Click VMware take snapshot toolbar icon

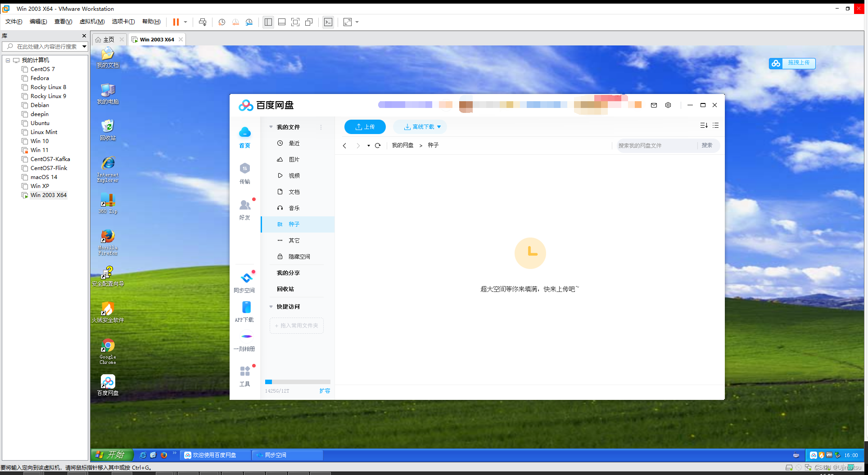coord(222,22)
